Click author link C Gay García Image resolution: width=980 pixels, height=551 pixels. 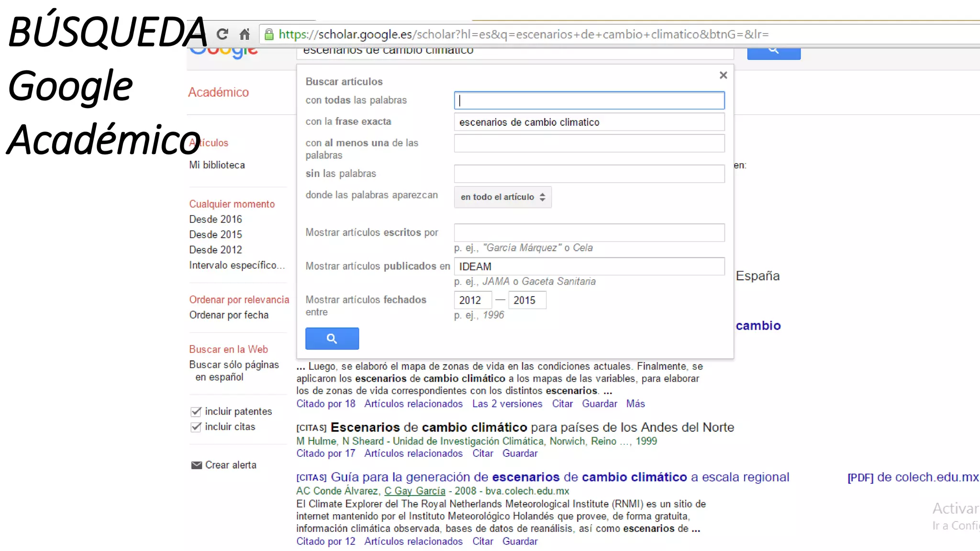coord(415,491)
